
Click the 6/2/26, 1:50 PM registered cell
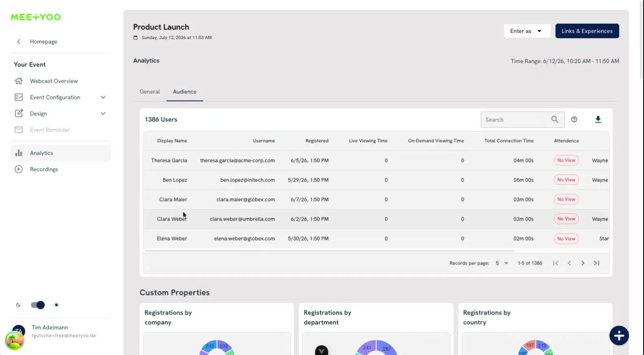coord(309,219)
